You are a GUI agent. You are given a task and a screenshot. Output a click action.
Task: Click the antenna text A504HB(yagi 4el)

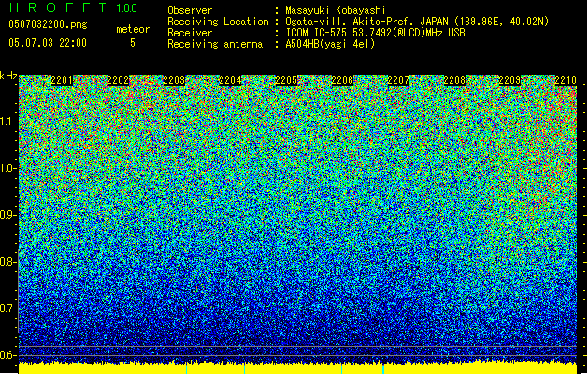point(330,44)
